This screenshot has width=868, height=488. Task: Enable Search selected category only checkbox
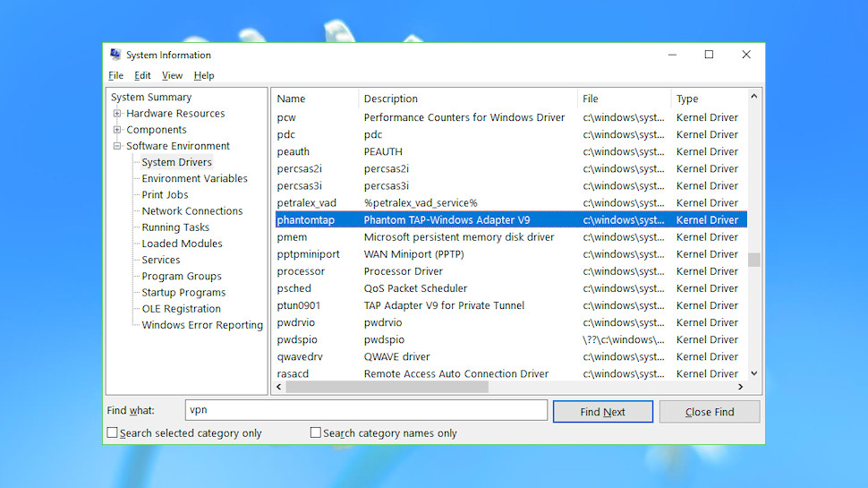(x=113, y=432)
